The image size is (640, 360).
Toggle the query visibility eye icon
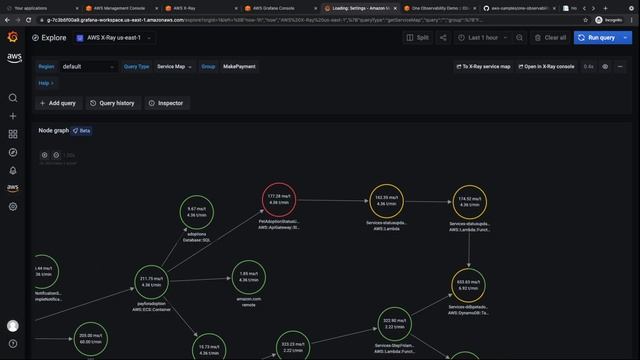[x=605, y=67]
